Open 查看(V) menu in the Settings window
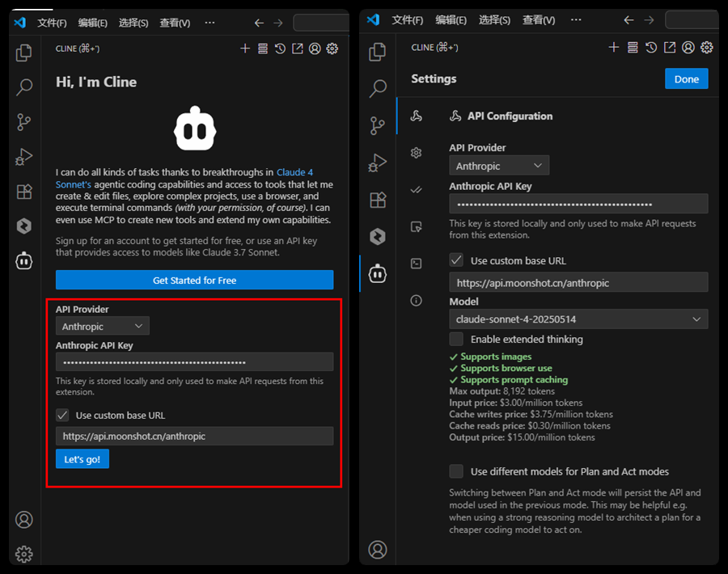The image size is (728, 574). coord(539,20)
